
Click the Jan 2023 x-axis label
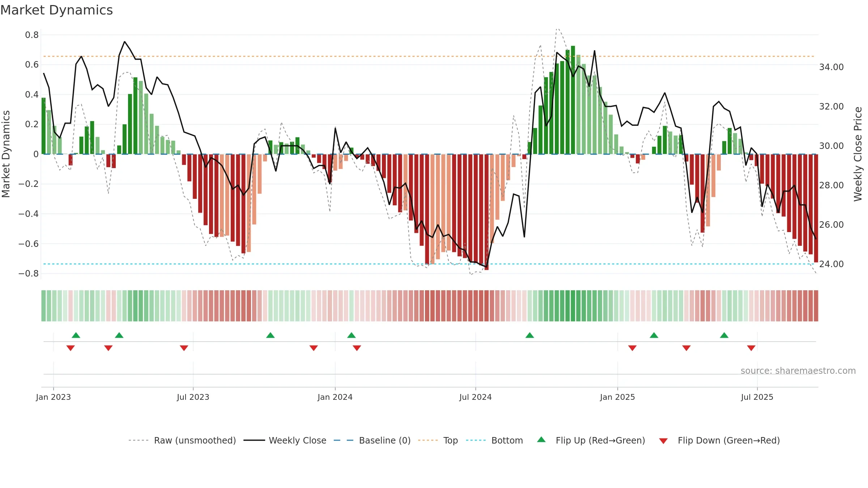(x=54, y=397)
